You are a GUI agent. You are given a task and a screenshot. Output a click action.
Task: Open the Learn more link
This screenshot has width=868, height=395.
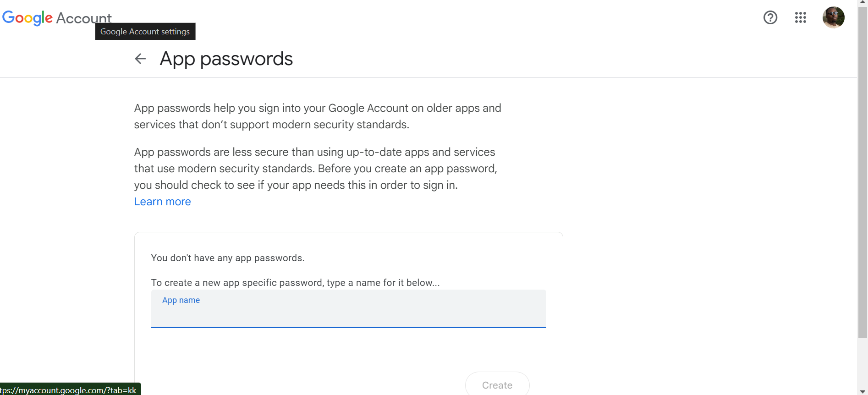[162, 202]
